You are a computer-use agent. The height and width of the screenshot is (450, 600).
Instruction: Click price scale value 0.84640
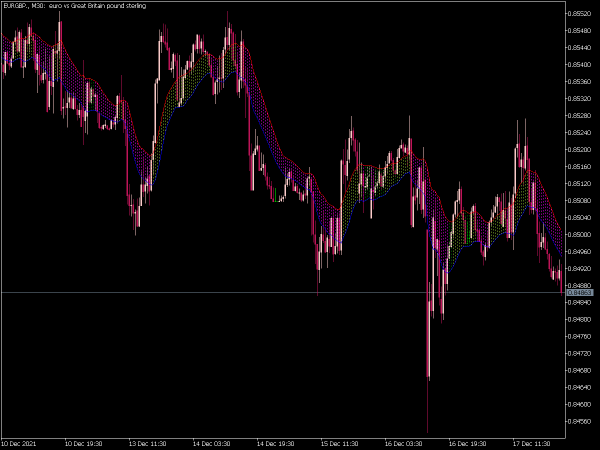point(579,387)
